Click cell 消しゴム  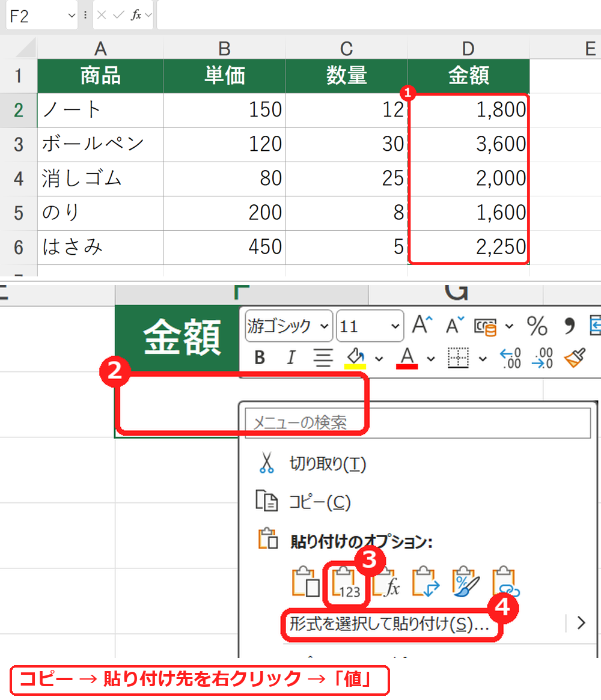coord(100,179)
